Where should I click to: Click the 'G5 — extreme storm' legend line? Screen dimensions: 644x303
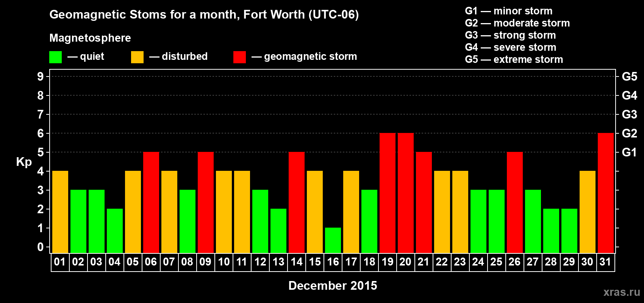[x=514, y=59]
